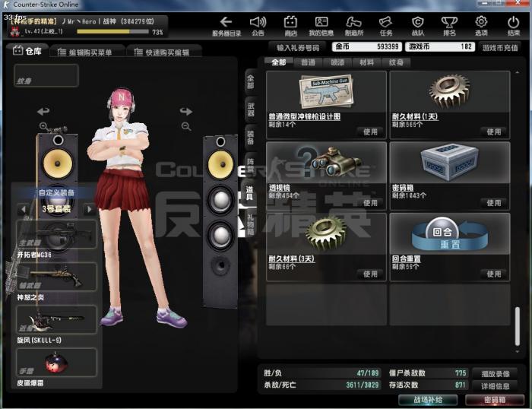Click the round reset (回合重置) item image

click(450, 234)
